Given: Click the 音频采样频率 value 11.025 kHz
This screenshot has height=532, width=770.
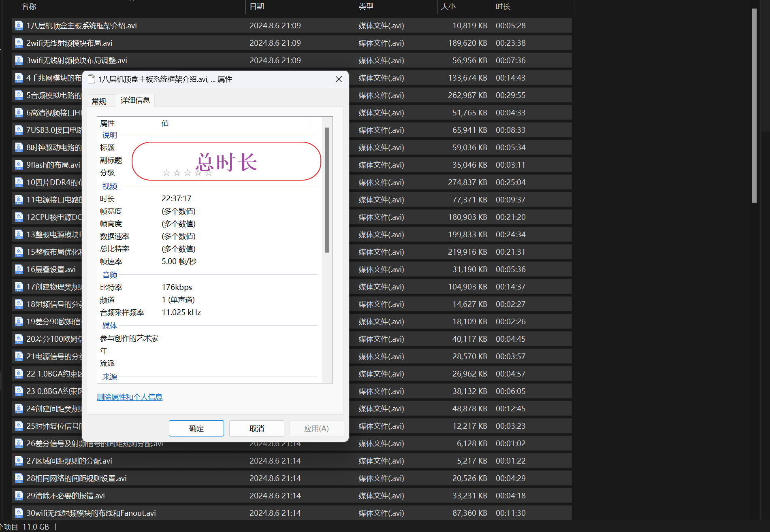Looking at the screenshot, I should 181,312.
